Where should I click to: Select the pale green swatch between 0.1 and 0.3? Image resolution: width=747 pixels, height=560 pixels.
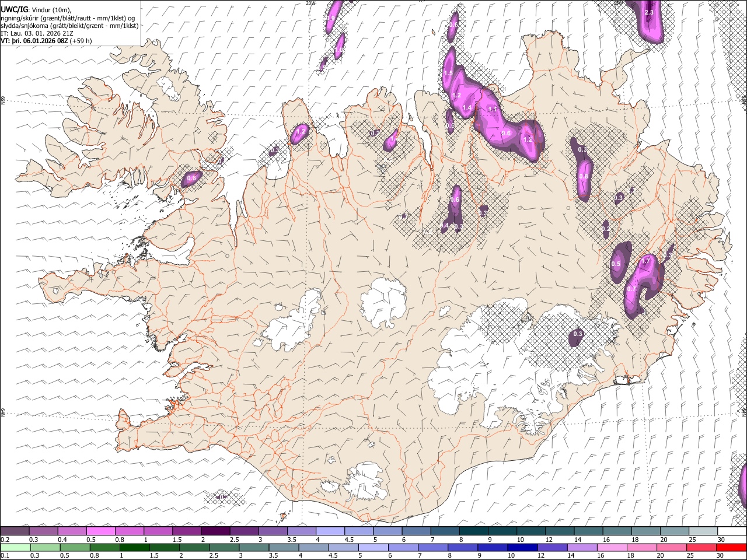pyautogui.click(x=16, y=547)
